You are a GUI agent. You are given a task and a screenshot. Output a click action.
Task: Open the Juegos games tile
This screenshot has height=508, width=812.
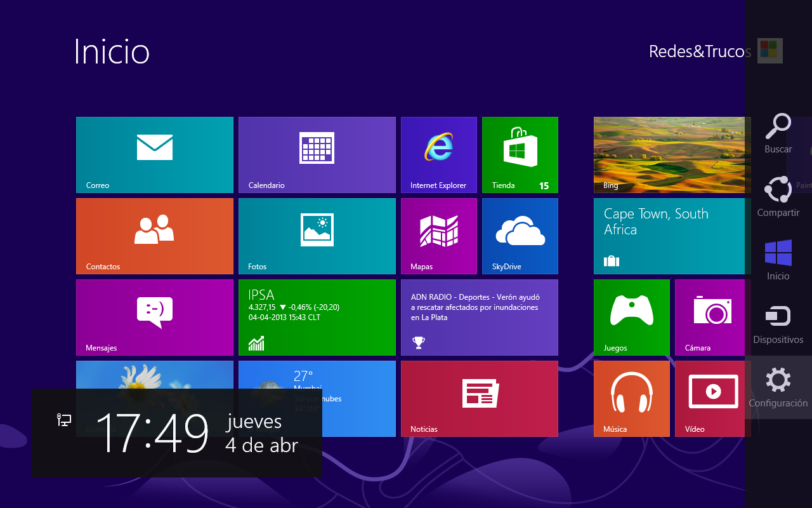[x=632, y=317]
